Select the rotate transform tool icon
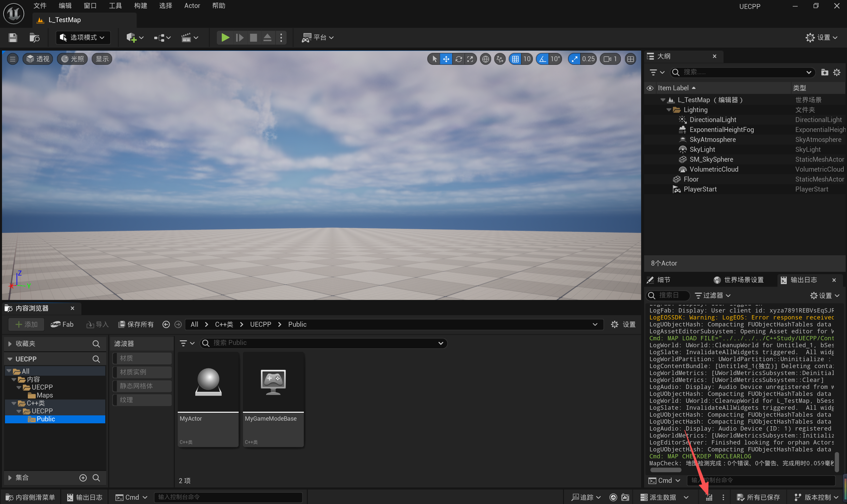Screen dimensions: 847x504 point(458,59)
